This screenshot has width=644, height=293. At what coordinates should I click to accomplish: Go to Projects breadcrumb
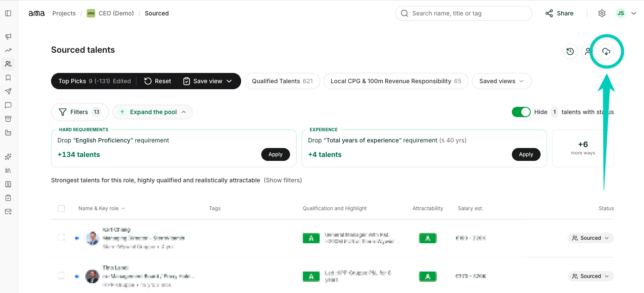pos(64,13)
